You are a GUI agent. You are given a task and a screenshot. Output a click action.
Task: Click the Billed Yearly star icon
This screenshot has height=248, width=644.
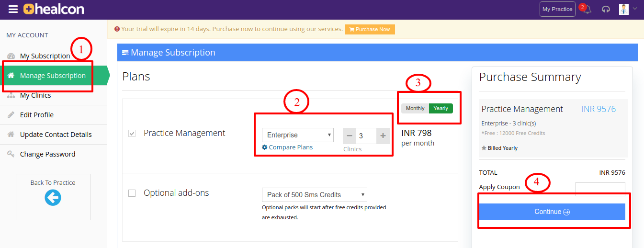pyautogui.click(x=484, y=148)
